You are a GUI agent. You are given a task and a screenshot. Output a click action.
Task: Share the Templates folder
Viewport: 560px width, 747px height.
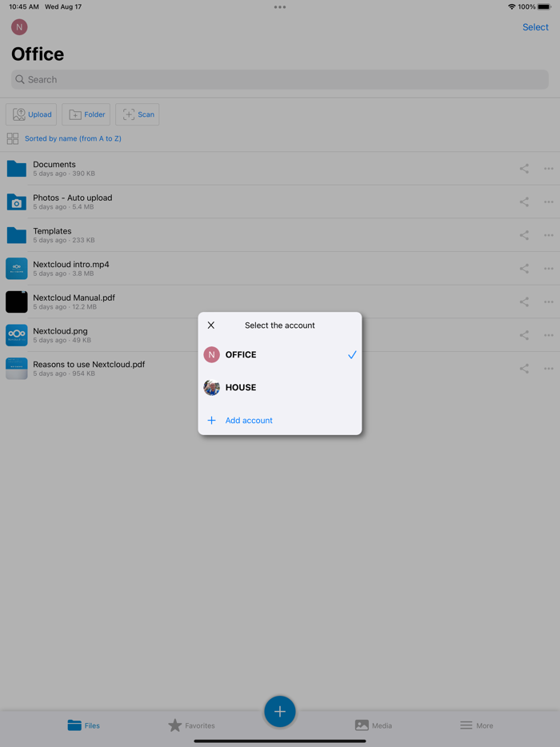(x=524, y=235)
